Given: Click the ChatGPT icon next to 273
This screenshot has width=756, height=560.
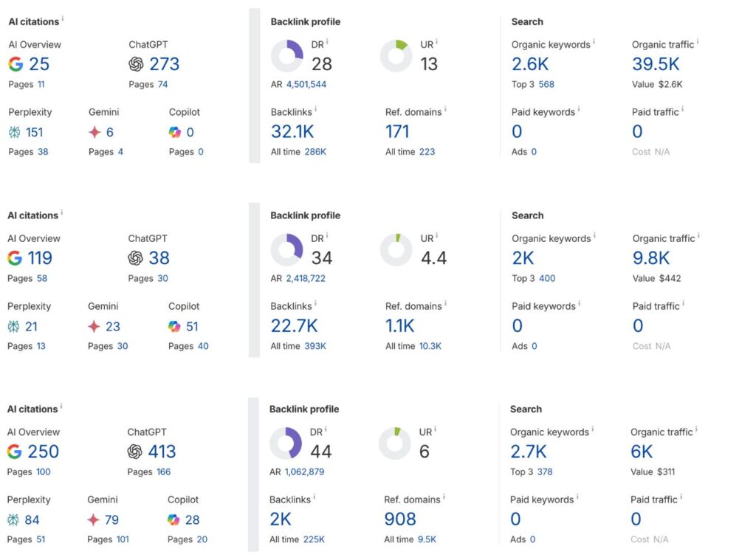Looking at the screenshot, I should 136,64.
